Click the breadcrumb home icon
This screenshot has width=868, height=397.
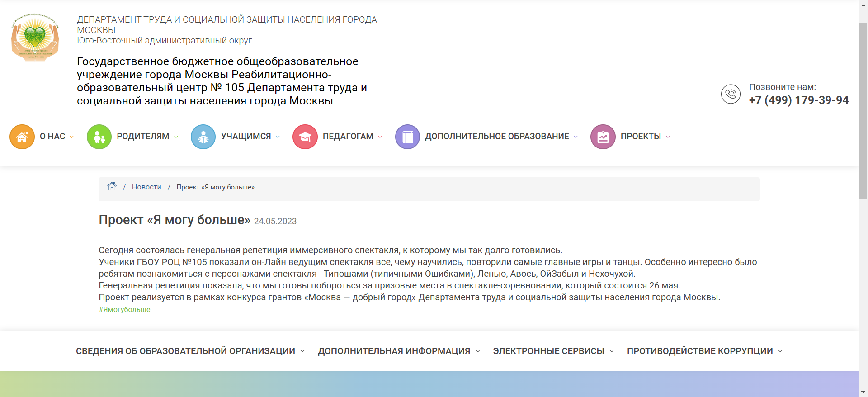(112, 186)
